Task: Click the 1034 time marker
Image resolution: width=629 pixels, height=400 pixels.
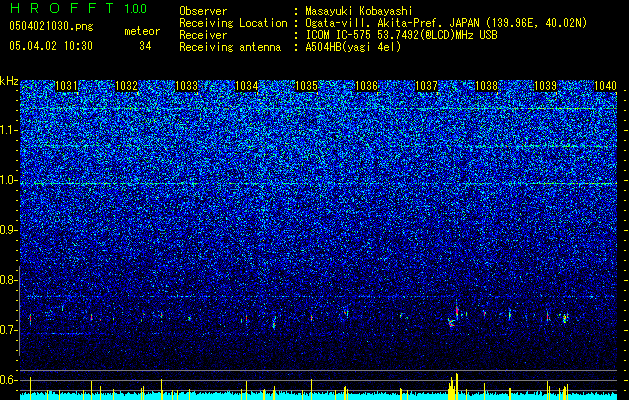Action: 246,86
